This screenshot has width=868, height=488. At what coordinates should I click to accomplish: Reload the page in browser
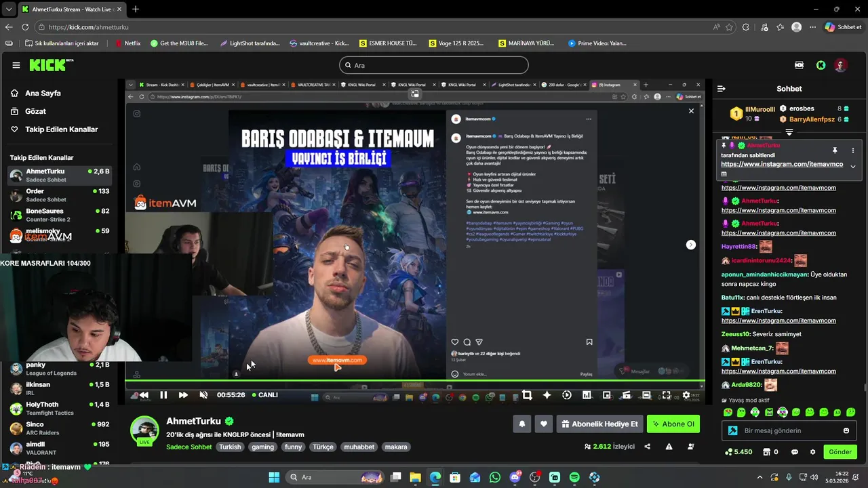(25, 27)
